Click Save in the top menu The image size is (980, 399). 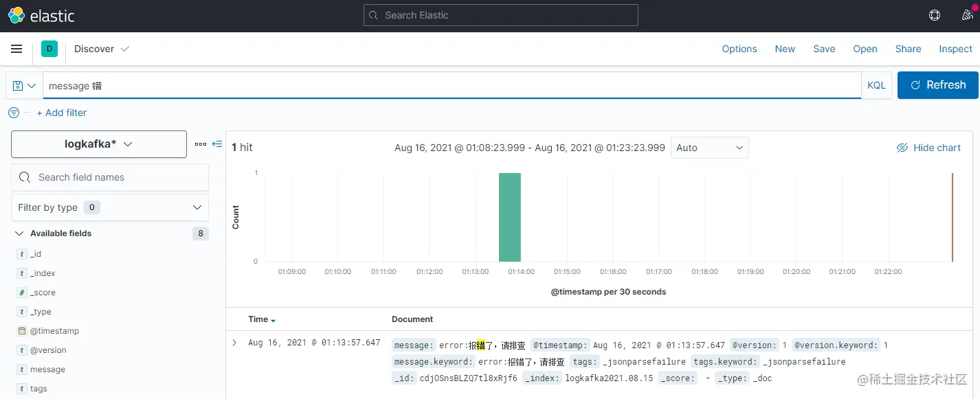(824, 49)
